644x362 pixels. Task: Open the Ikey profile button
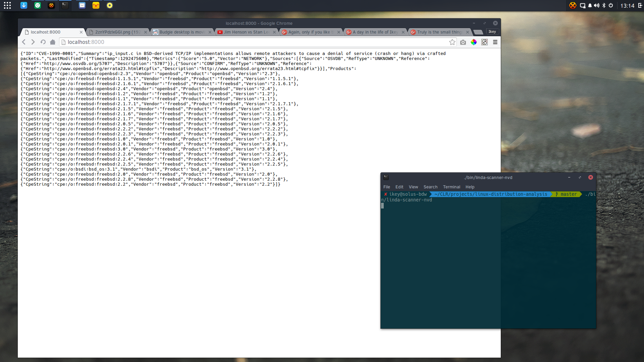[x=492, y=32]
